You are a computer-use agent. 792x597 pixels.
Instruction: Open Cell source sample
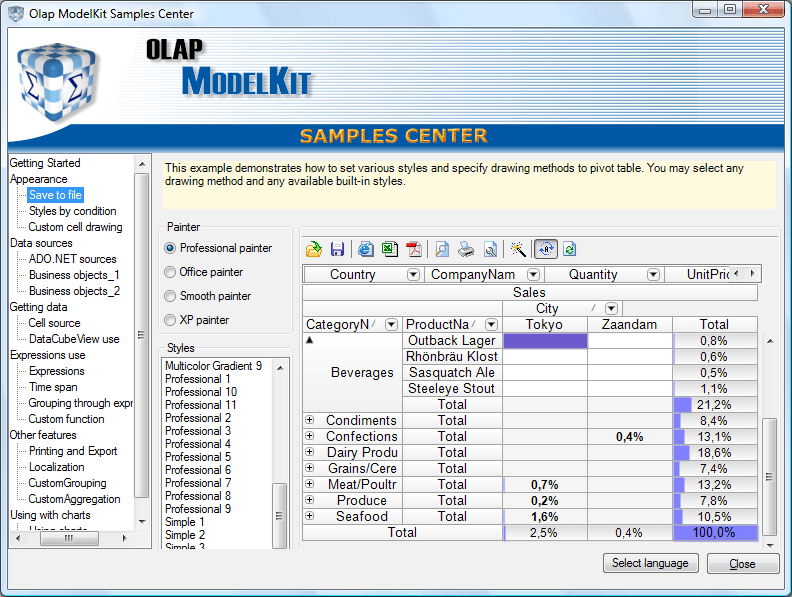(54, 323)
